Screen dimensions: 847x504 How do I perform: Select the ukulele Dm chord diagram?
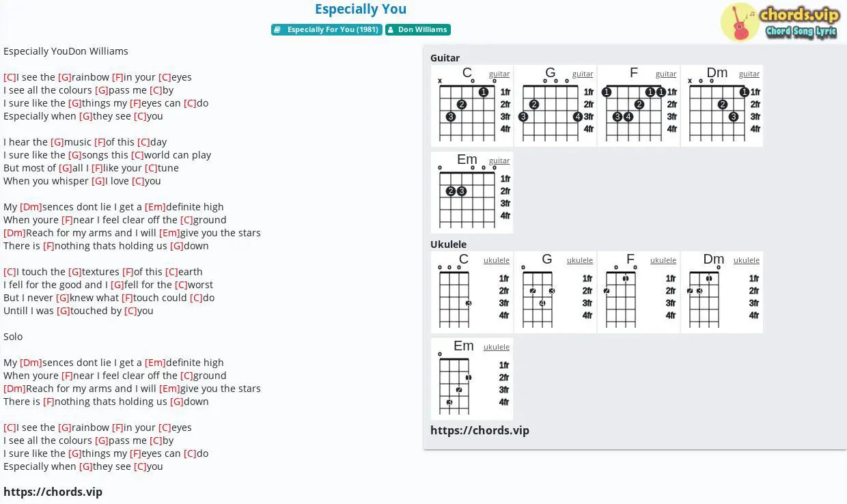click(722, 292)
